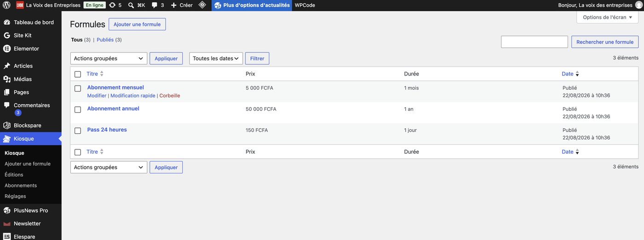Click the Rechercher une formule button

[605, 42]
